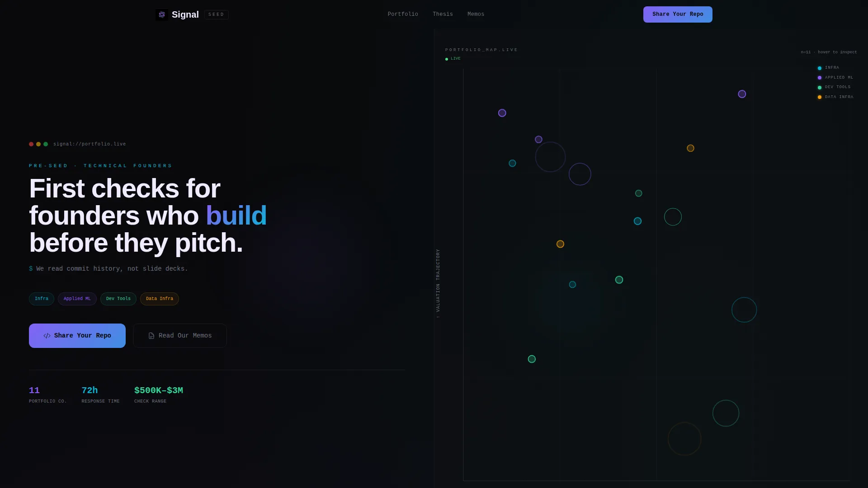Open the Thesis nav link
The width and height of the screenshot is (868, 488).
click(x=443, y=14)
